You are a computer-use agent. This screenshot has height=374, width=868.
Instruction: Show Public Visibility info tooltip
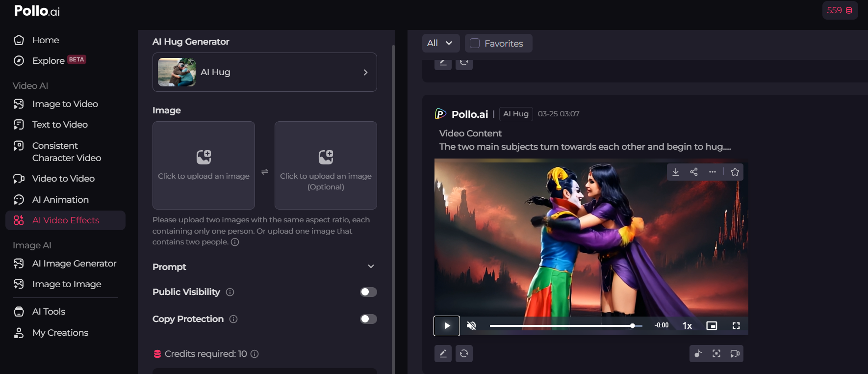[230, 292]
